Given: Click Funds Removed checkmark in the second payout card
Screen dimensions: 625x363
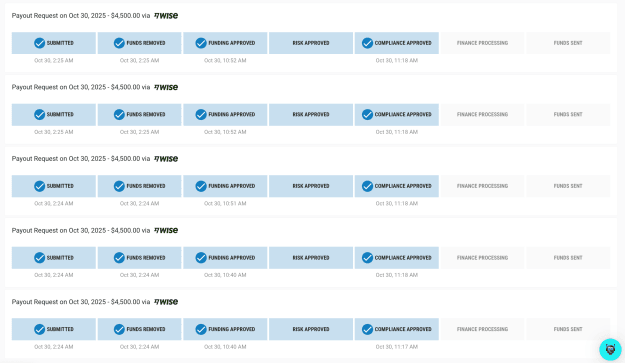Looking at the screenshot, I should (x=119, y=115).
